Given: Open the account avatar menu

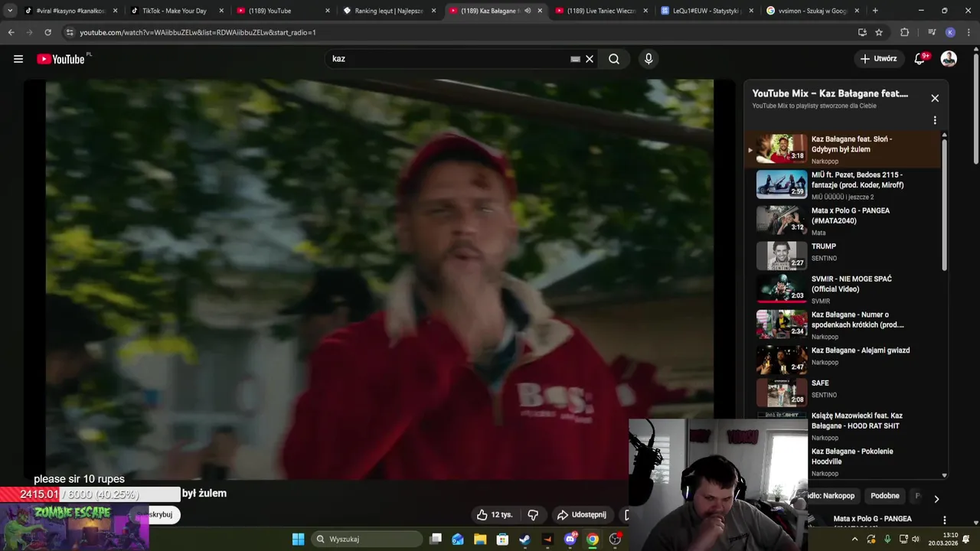Looking at the screenshot, I should click(949, 59).
